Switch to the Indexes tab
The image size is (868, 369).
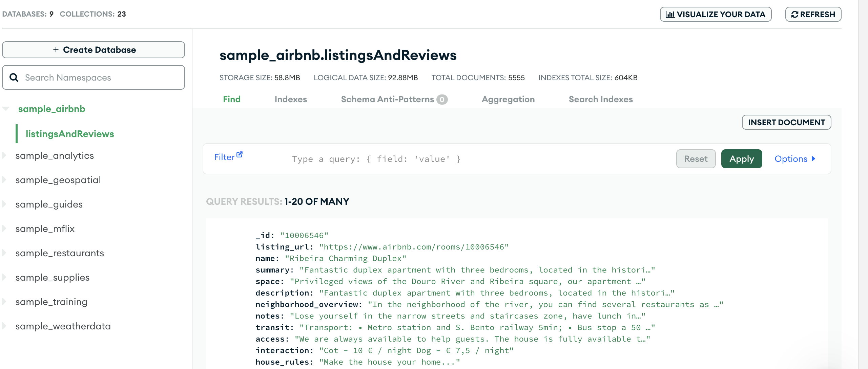(291, 99)
